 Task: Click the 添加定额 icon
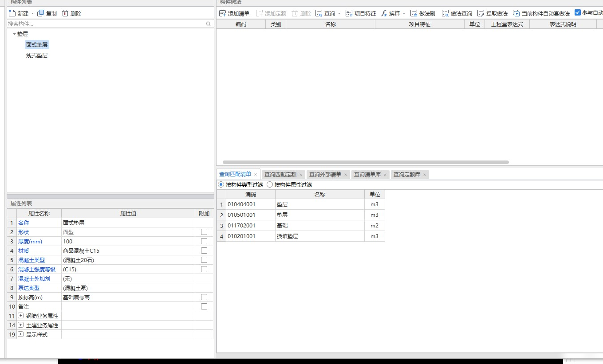[260, 13]
